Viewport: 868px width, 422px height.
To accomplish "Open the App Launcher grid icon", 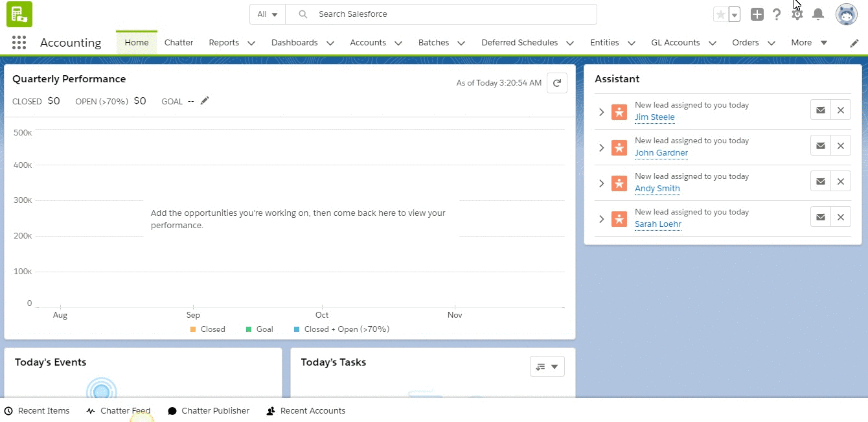I will click(x=19, y=43).
